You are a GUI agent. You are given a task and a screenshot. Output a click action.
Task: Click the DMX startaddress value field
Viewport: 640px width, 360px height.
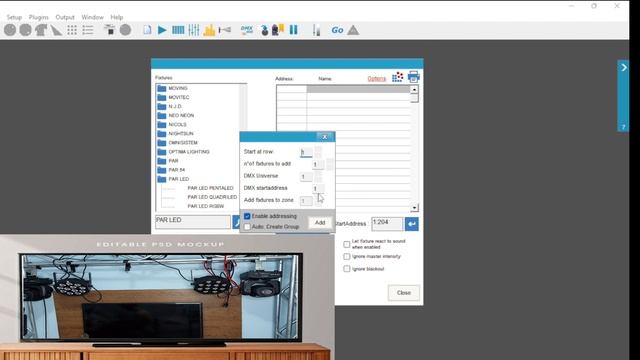pyautogui.click(x=318, y=189)
